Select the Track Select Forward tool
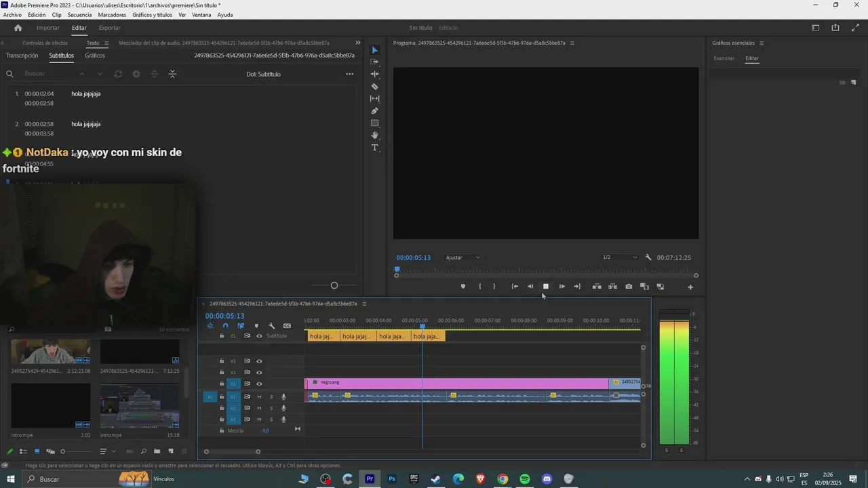The height and width of the screenshot is (488, 868). [375, 62]
